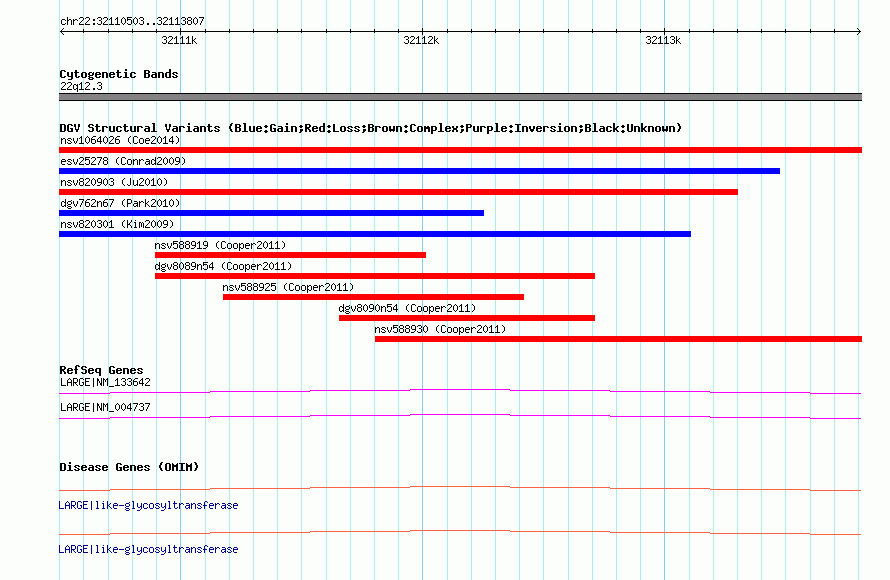Open the second LARGE|like-glycosyltransferase link
The width and height of the screenshot is (890, 580).
pyautogui.click(x=148, y=549)
